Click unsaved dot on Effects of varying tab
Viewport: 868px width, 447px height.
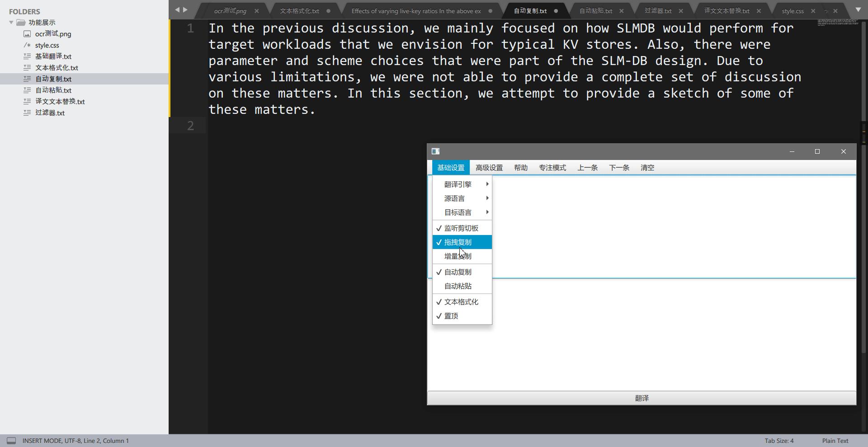tap(490, 11)
